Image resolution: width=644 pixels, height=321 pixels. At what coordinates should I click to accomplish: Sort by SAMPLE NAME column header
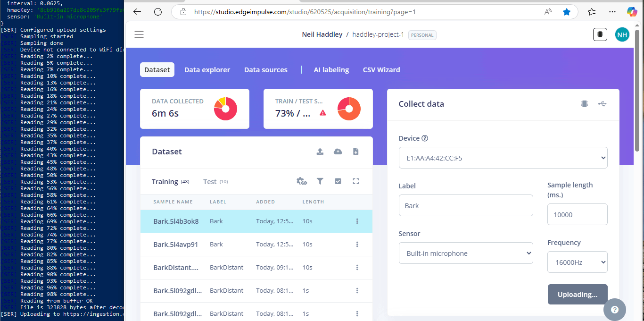pyautogui.click(x=173, y=202)
